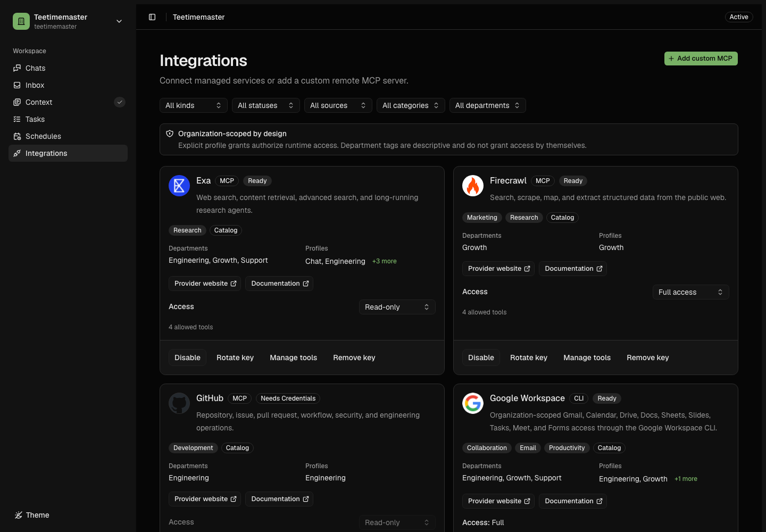Viewport: 766px width, 532px height.
Task: Go to Inbox in the sidebar
Action: click(68, 85)
